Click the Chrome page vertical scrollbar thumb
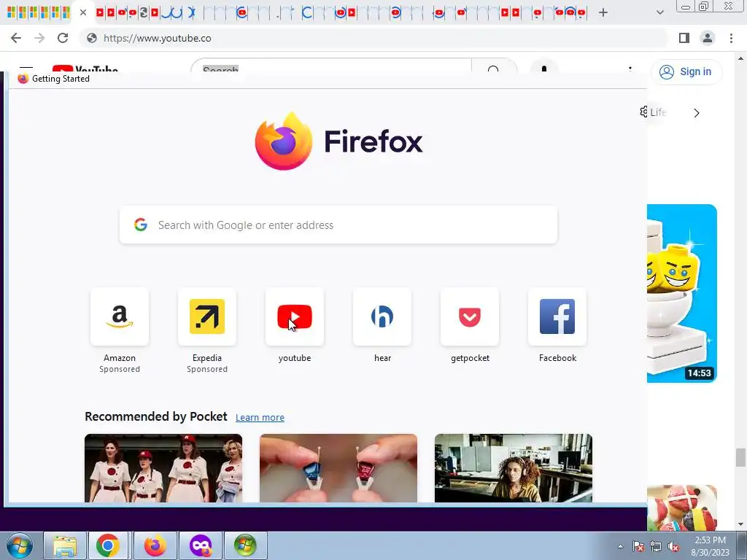Image resolution: width=747 pixels, height=560 pixels. pos(740,458)
